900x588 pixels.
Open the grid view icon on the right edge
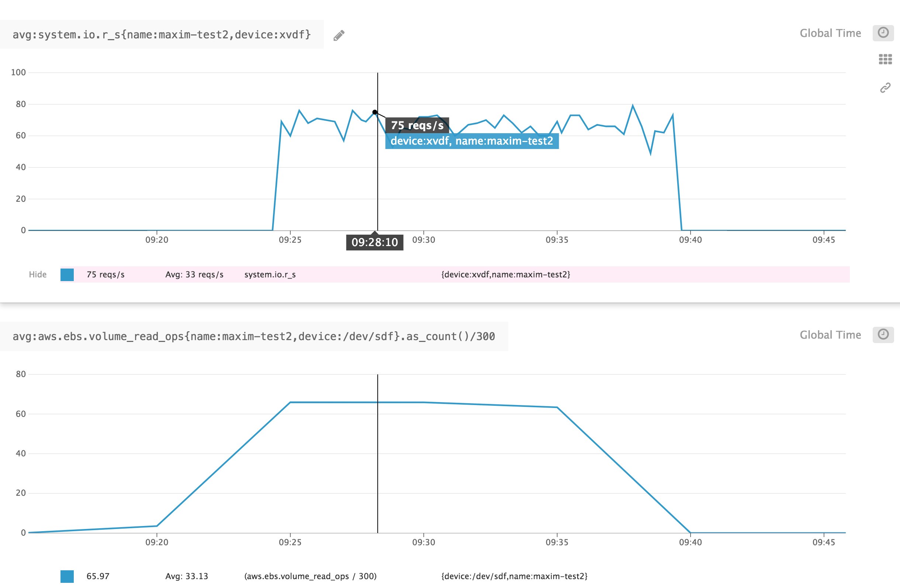tap(885, 59)
